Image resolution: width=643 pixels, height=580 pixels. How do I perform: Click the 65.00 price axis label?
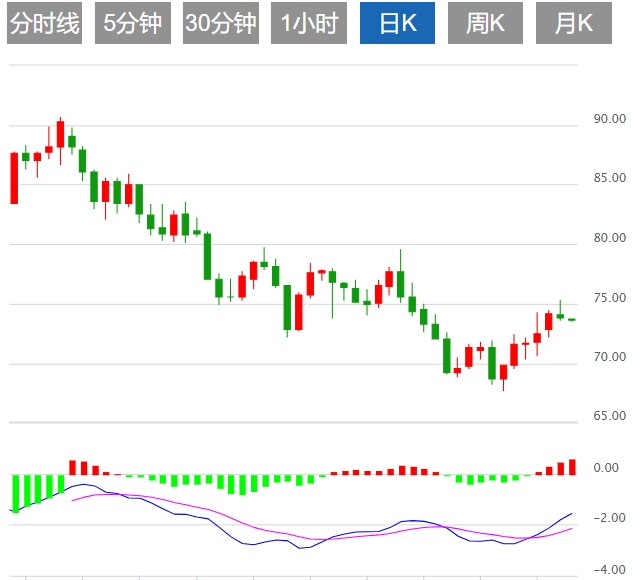pyautogui.click(x=609, y=416)
